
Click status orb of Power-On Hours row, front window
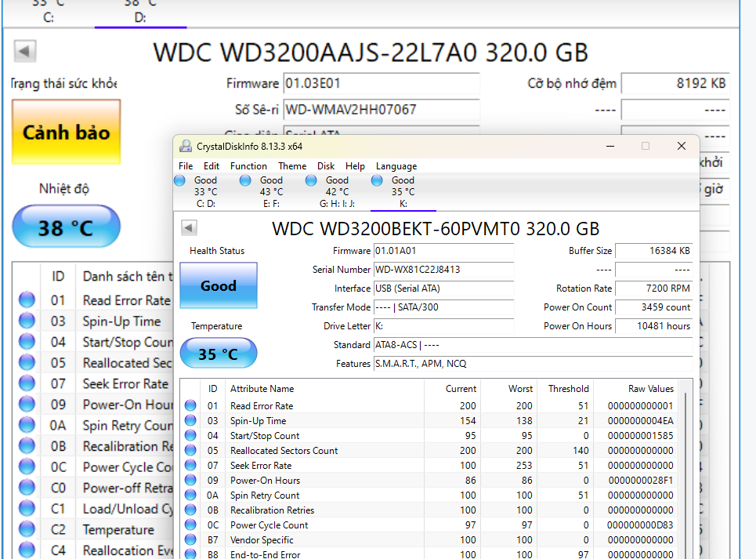190,481
